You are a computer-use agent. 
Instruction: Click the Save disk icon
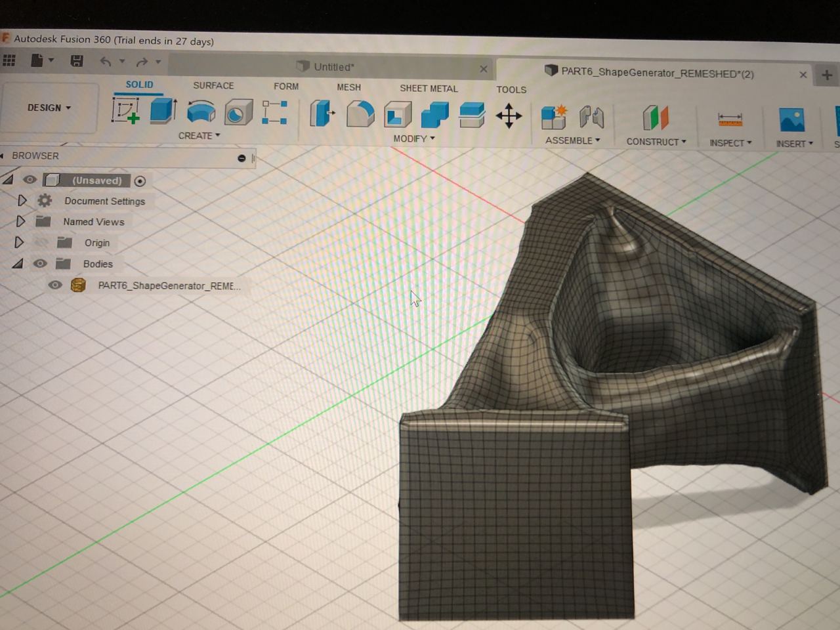(x=77, y=61)
